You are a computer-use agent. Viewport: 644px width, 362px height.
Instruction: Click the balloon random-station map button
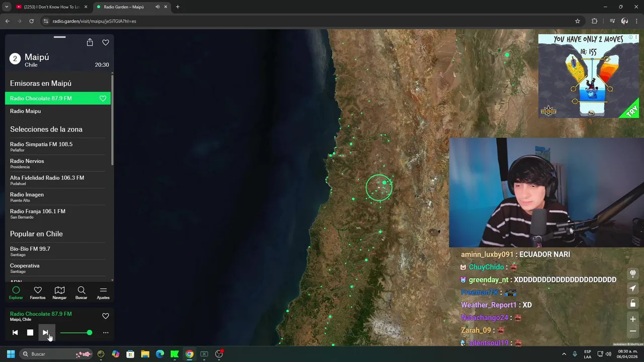pos(633,273)
